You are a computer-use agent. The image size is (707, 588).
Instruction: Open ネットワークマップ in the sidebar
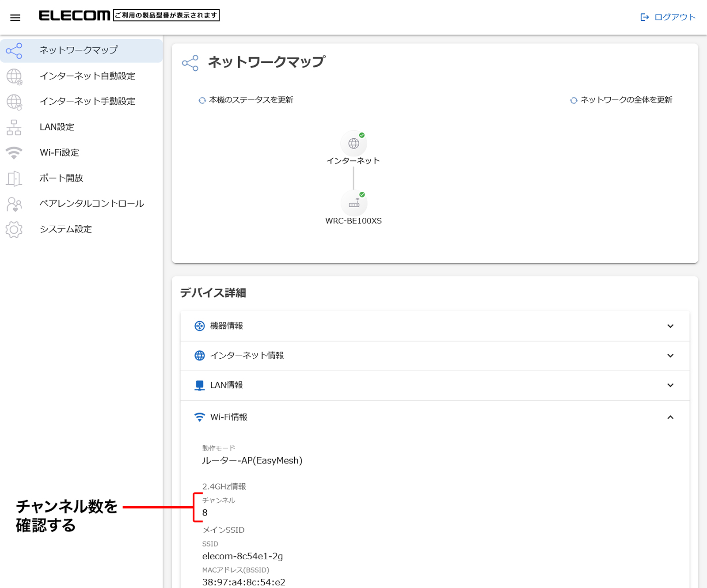coord(79,50)
